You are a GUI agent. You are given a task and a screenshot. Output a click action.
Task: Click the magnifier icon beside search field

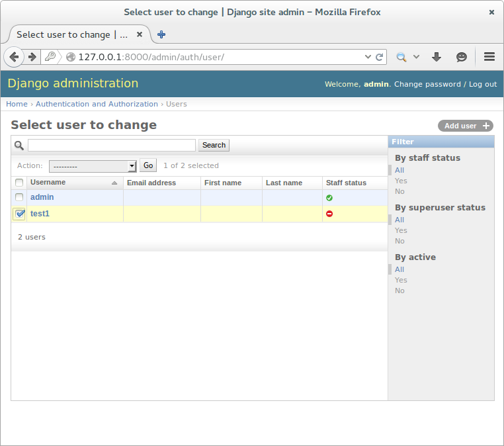19,146
